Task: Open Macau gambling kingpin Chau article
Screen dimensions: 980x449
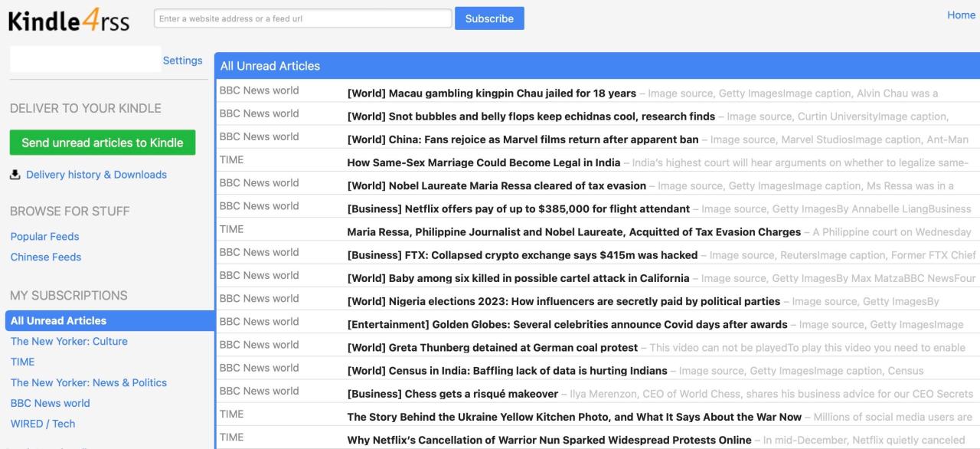Action: tap(492, 93)
